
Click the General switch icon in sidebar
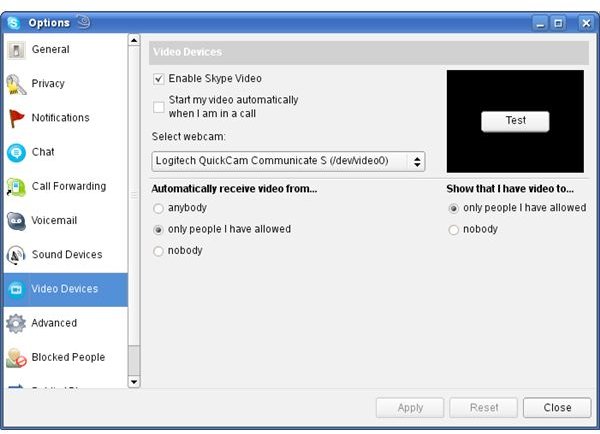(16, 50)
